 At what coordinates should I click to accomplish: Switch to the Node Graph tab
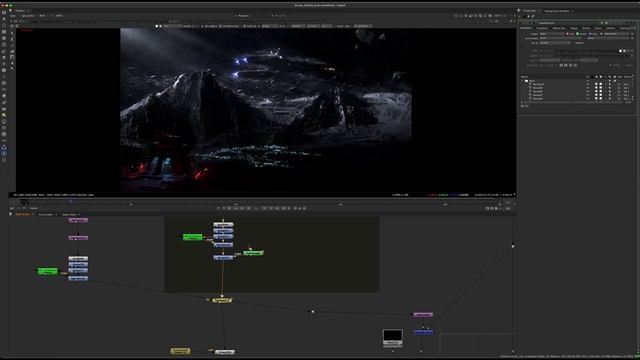coord(22,214)
